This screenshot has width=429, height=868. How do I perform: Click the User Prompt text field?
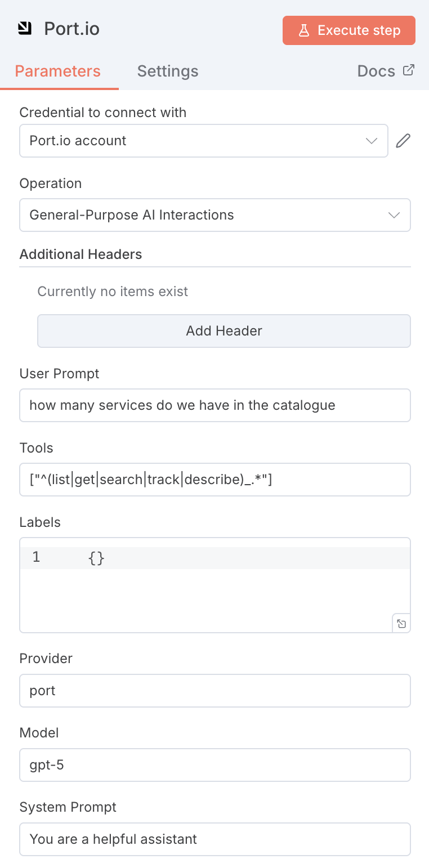pos(214,405)
